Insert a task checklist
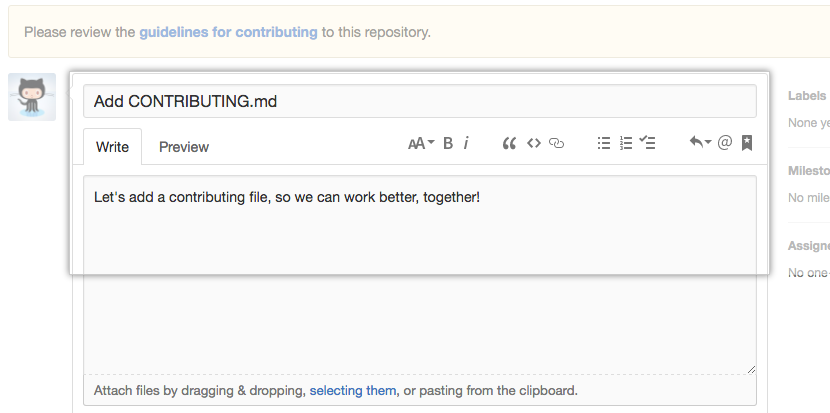The width and height of the screenshot is (830, 413). 648,143
